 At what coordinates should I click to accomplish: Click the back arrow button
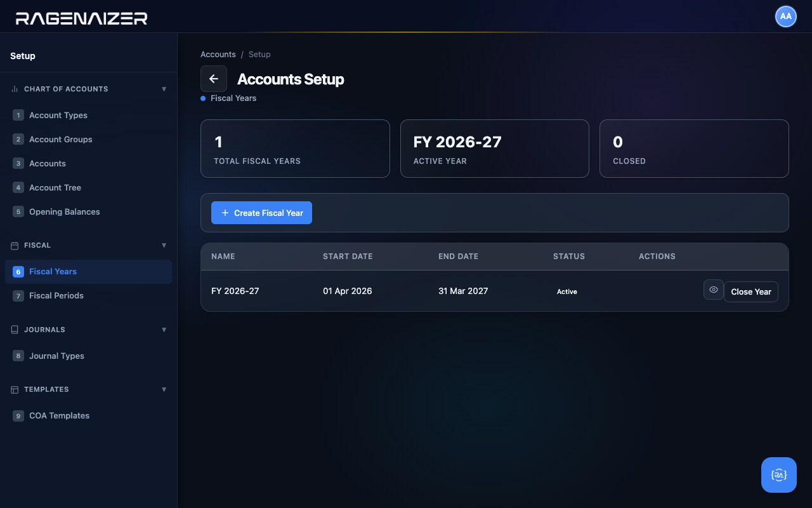(x=214, y=79)
